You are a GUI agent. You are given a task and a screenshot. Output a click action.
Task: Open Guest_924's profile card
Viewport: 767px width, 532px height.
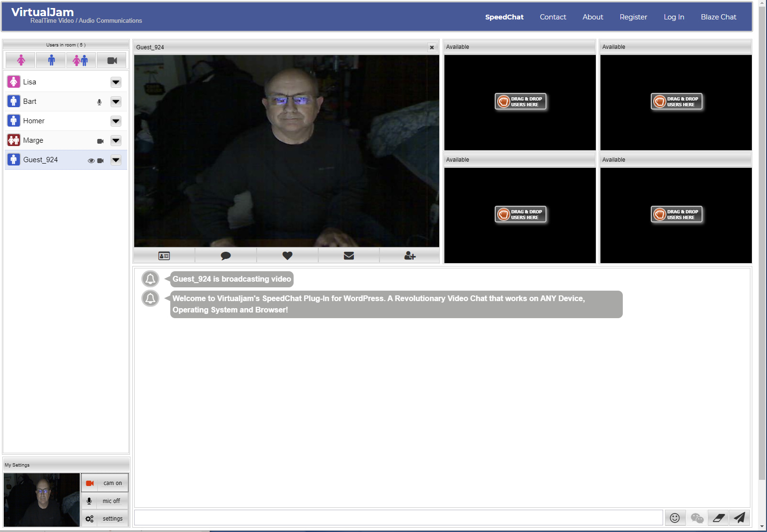[x=164, y=255]
